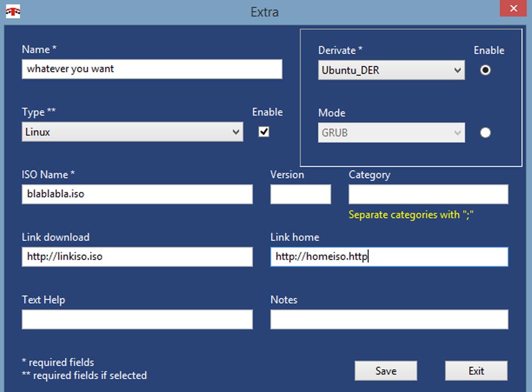Click the Exit button
This screenshot has width=532, height=392.
pyautogui.click(x=476, y=371)
